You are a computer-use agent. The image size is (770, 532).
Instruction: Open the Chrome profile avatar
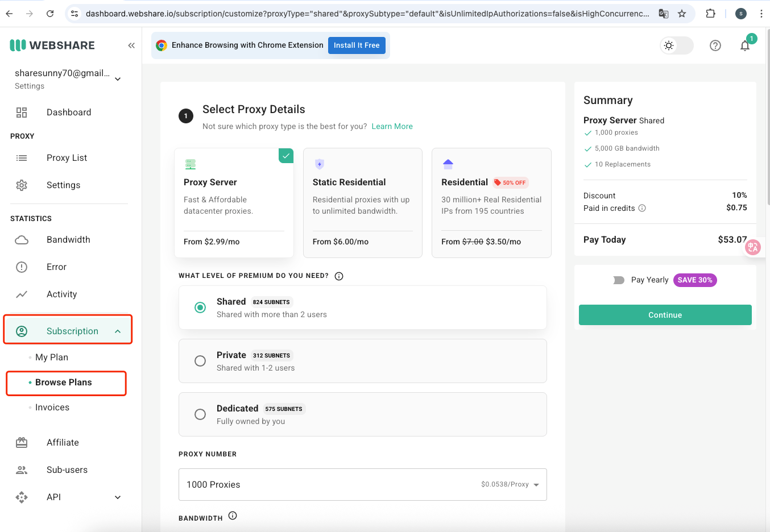click(740, 14)
